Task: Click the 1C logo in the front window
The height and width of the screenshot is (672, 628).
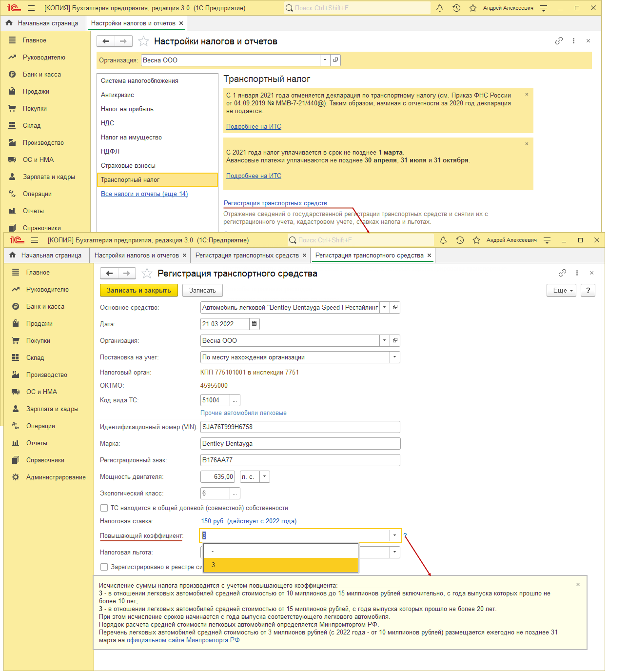Action: tap(17, 240)
